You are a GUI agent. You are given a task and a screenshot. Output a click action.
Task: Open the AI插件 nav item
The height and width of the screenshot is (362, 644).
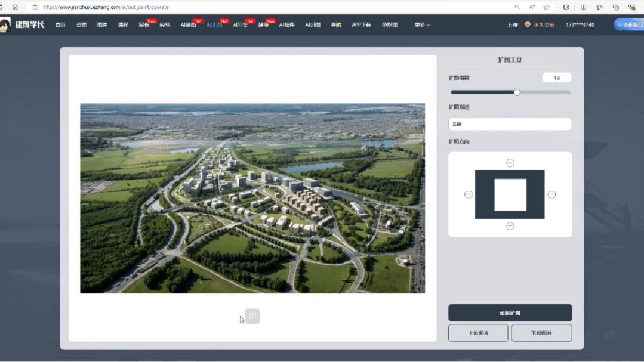click(x=286, y=25)
